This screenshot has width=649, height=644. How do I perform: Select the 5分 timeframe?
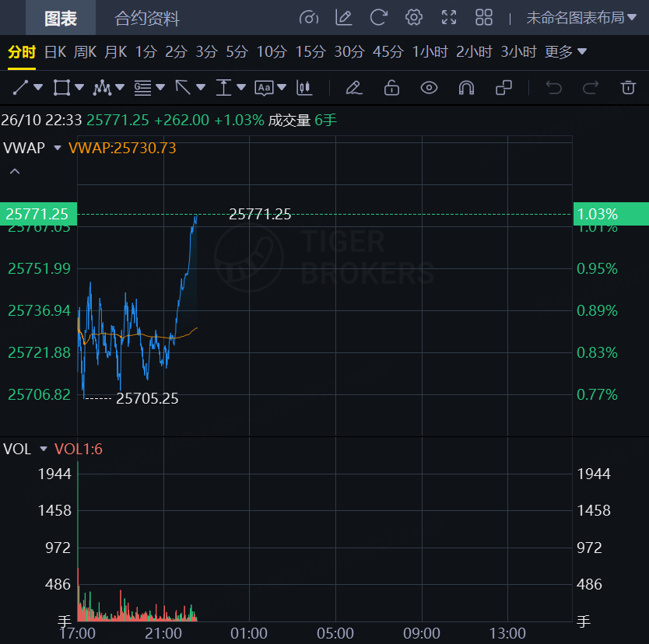[x=237, y=52]
